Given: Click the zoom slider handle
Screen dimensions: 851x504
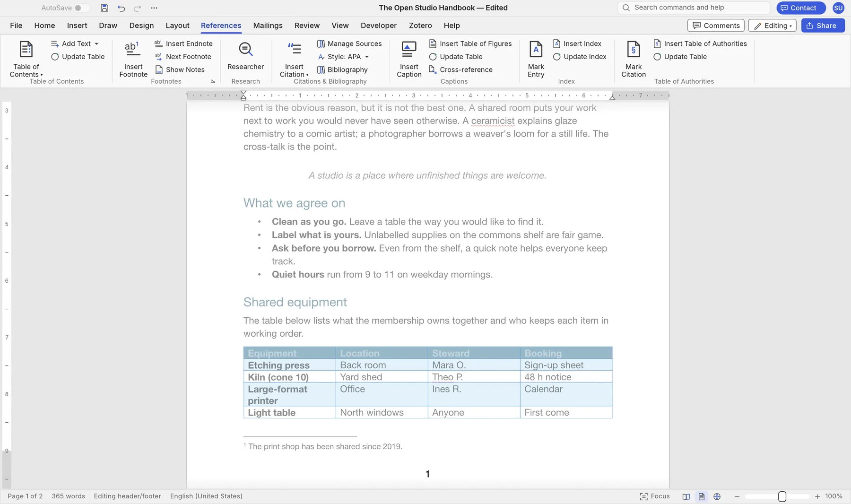Looking at the screenshot, I should 782,496.
